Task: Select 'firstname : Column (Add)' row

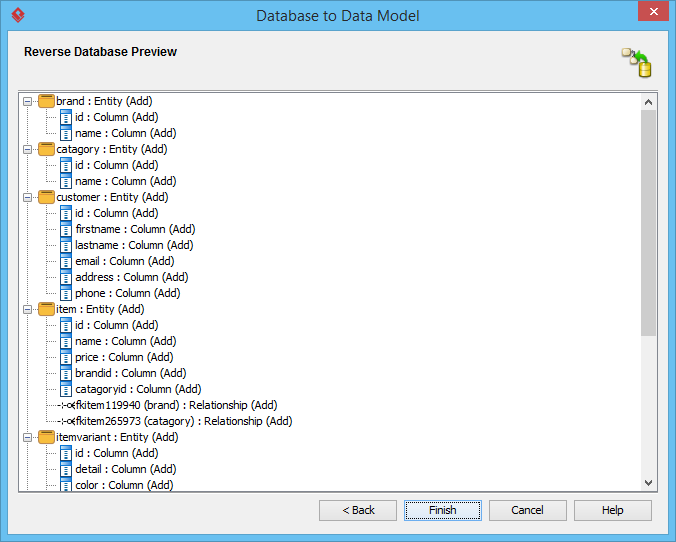Action: click(135, 229)
